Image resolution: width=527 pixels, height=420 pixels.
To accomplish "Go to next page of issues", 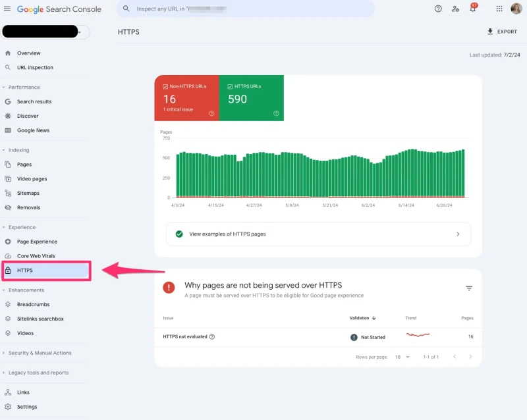I will pos(470,357).
